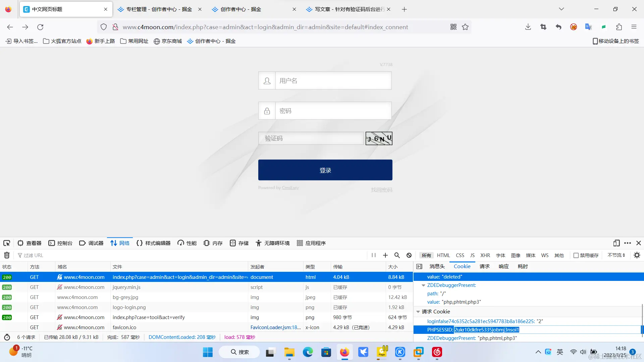644x362 pixels.
Task: Toggle the 所有 filter button
Action: coord(426,255)
